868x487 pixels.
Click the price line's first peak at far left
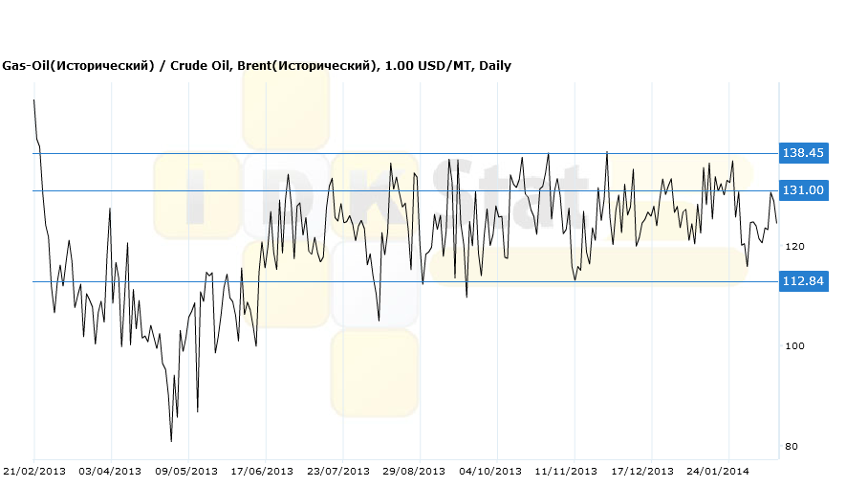(34, 100)
